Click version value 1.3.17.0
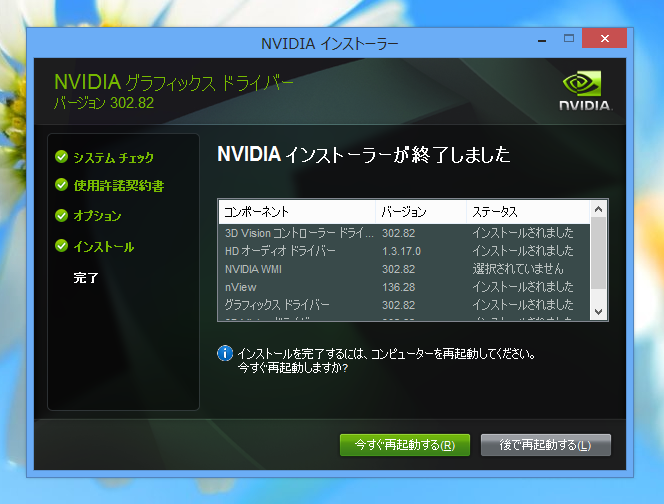664x504 pixels. point(401,251)
